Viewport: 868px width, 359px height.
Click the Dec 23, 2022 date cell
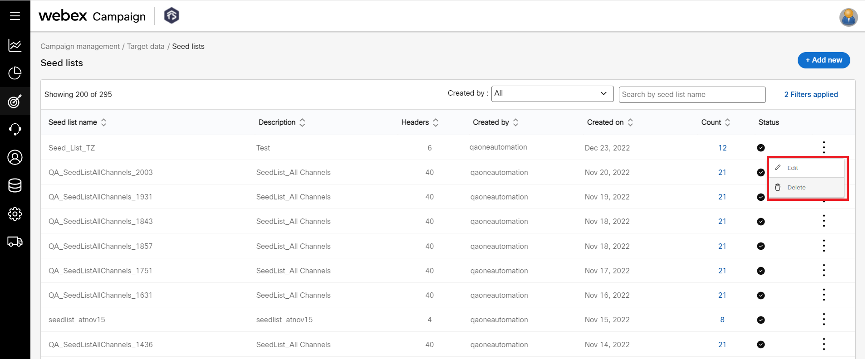click(607, 148)
